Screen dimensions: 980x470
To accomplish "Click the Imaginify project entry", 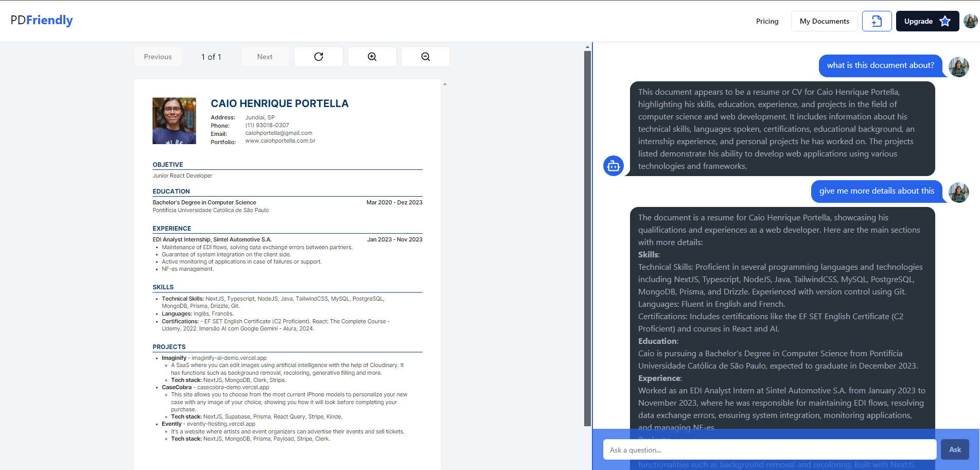I will coord(214,358).
